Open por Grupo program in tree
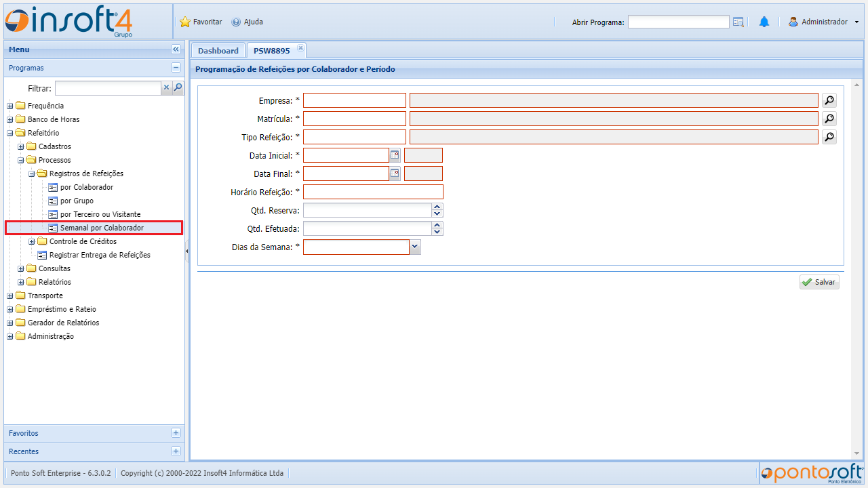 coord(77,201)
